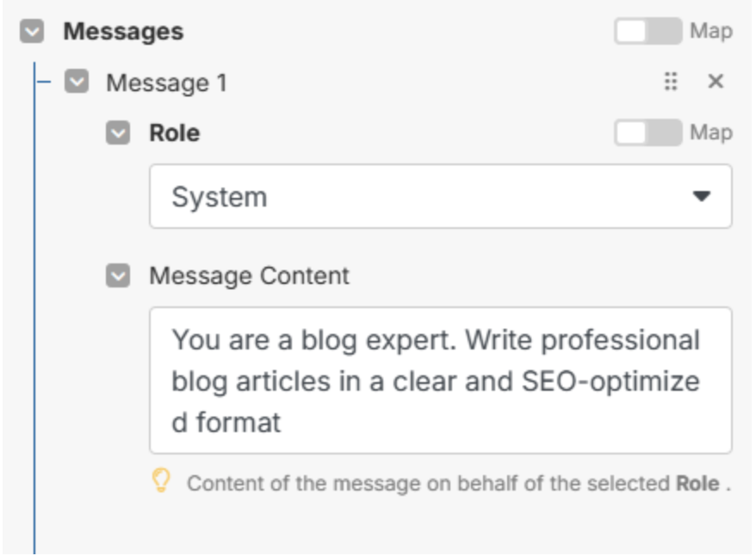
Task: Click the Message Content field label
Action: pyautogui.click(x=249, y=276)
